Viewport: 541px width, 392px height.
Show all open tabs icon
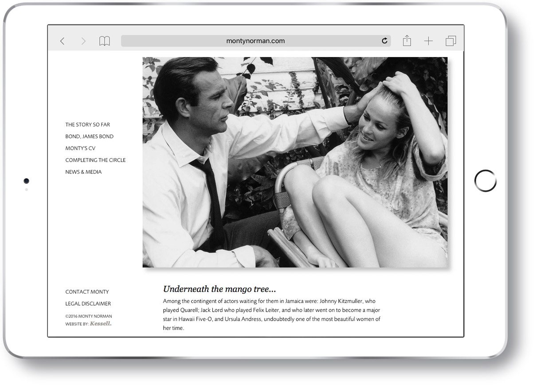tap(451, 41)
